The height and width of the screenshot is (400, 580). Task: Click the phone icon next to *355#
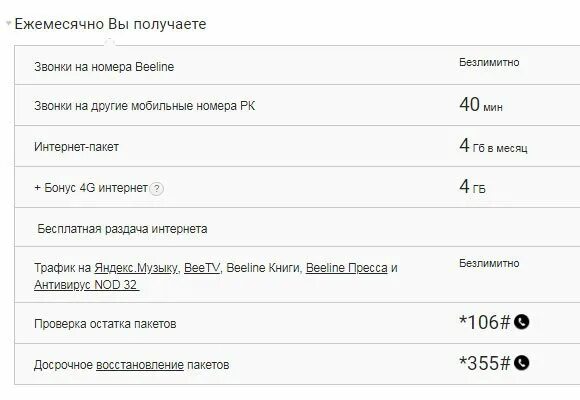pyautogui.click(x=522, y=363)
